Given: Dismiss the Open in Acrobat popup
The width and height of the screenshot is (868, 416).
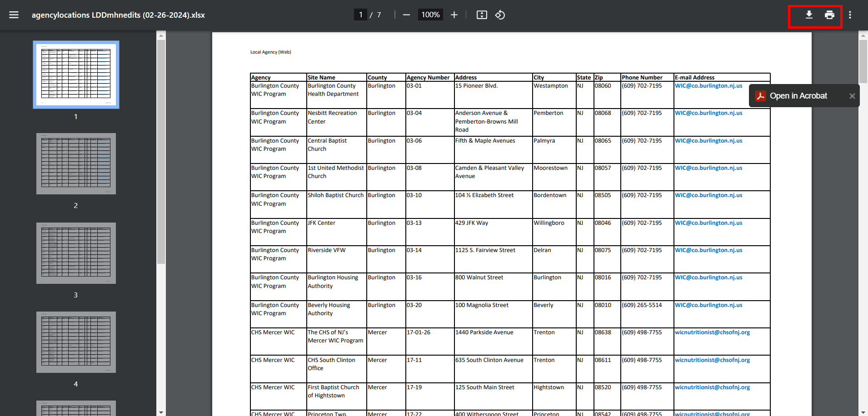Looking at the screenshot, I should [852, 96].
